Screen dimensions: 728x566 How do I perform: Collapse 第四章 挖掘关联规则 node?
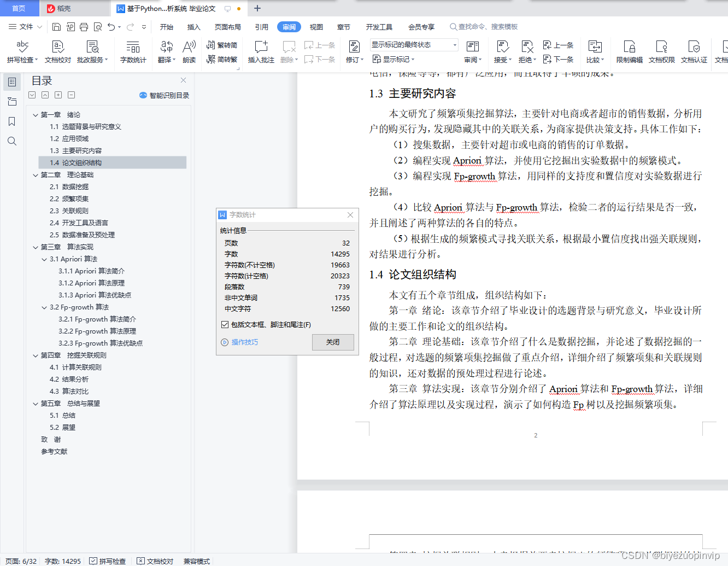[36, 355]
